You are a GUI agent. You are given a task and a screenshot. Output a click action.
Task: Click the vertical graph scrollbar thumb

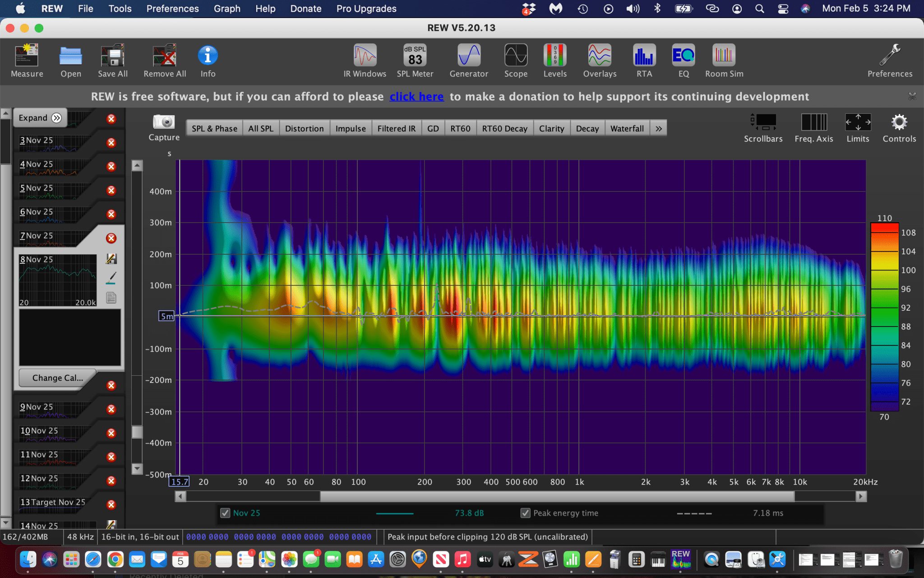[137, 432]
